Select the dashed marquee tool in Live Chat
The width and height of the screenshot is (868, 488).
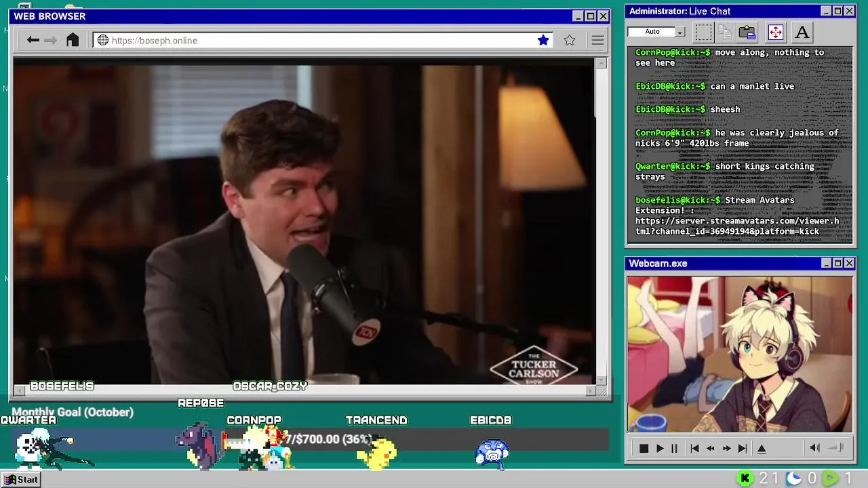[703, 32]
